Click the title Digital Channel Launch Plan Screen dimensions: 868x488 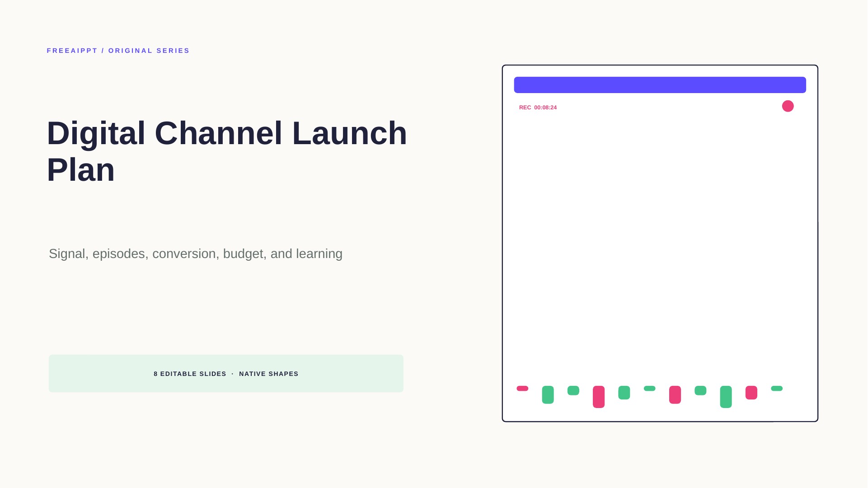(227, 151)
